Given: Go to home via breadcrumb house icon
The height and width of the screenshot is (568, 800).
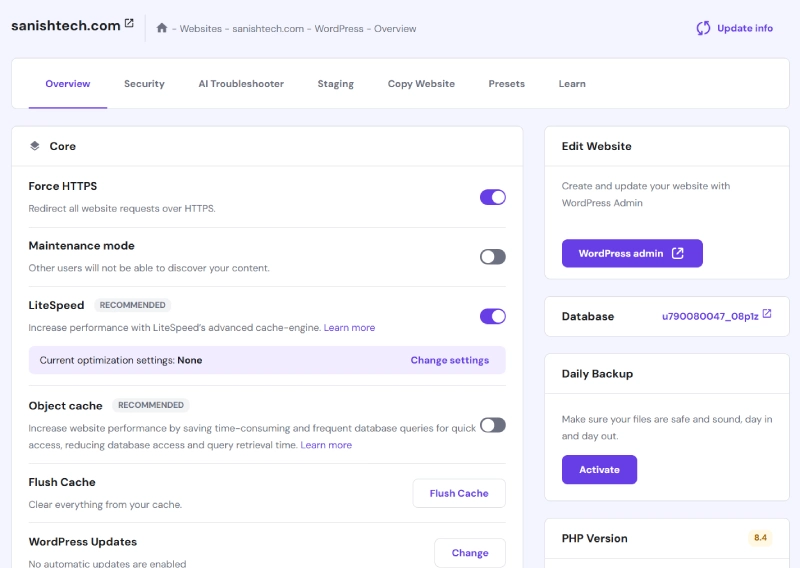Looking at the screenshot, I should 162,28.
